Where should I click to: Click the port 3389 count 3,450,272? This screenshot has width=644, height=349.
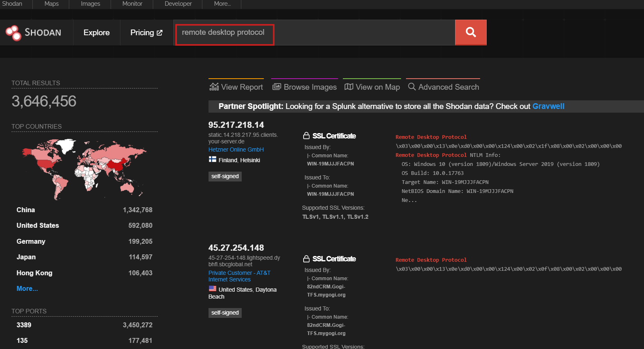(x=138, y=325)
